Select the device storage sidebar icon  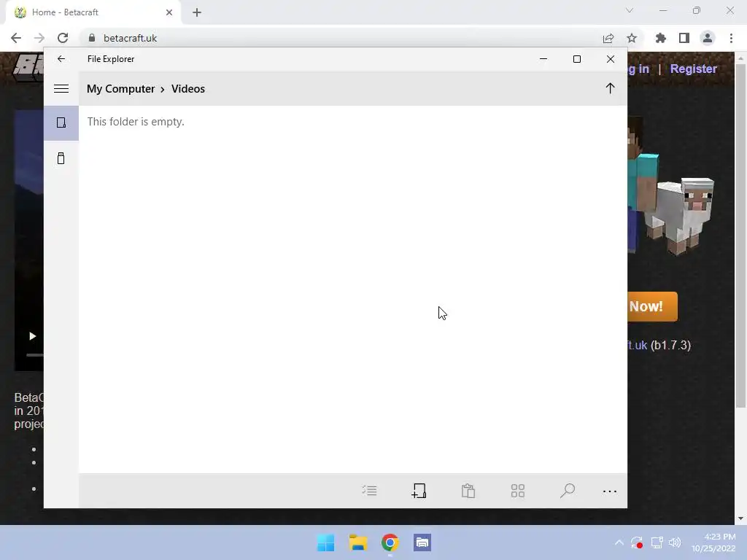[x=61, y=122]
